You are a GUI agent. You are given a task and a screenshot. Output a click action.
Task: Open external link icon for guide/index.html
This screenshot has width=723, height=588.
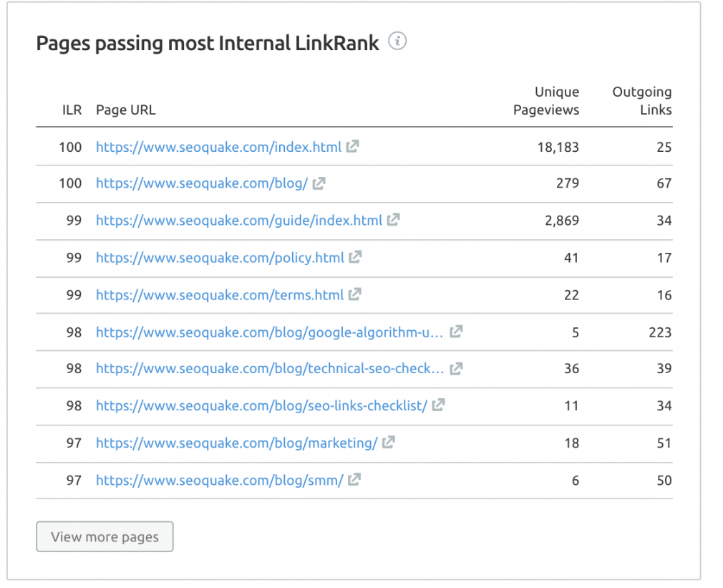(393, 220)
